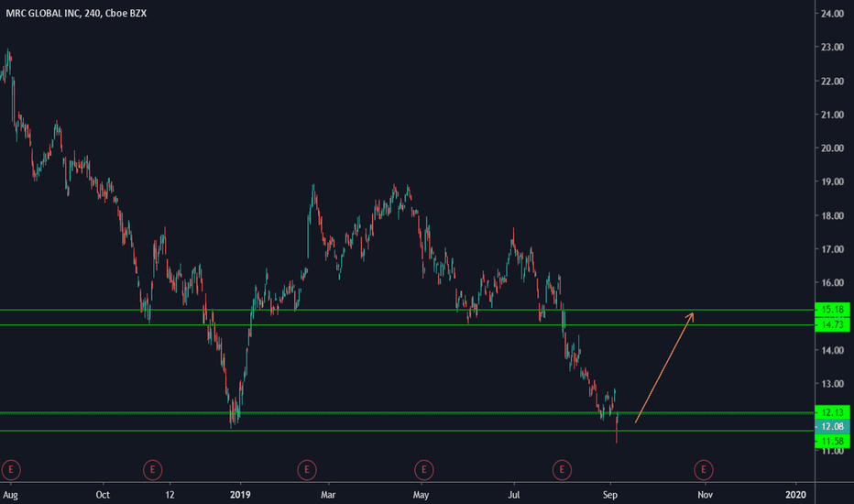
Task: Select the earnings E marker between Jul and Sep
Action: point(562,470)
